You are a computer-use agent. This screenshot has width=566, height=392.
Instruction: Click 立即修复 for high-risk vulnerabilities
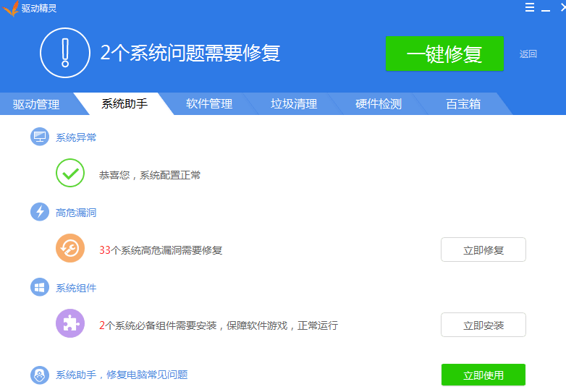(483, 250)
